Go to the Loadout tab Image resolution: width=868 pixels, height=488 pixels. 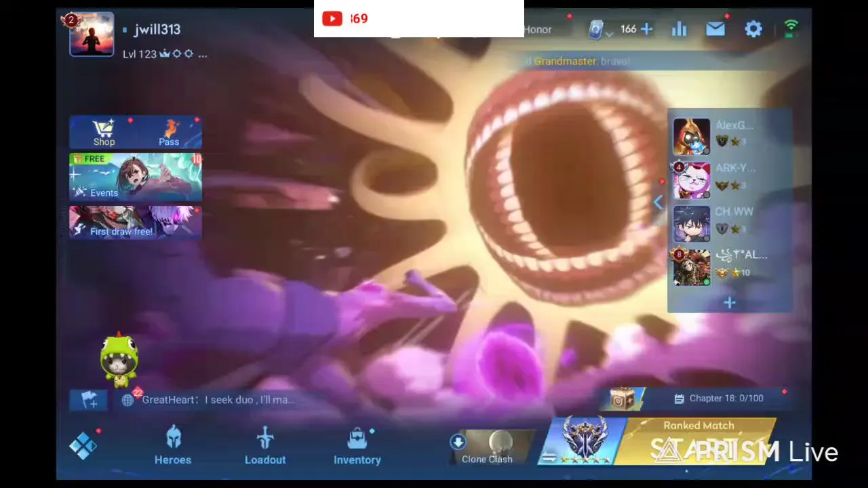(265, 446)
